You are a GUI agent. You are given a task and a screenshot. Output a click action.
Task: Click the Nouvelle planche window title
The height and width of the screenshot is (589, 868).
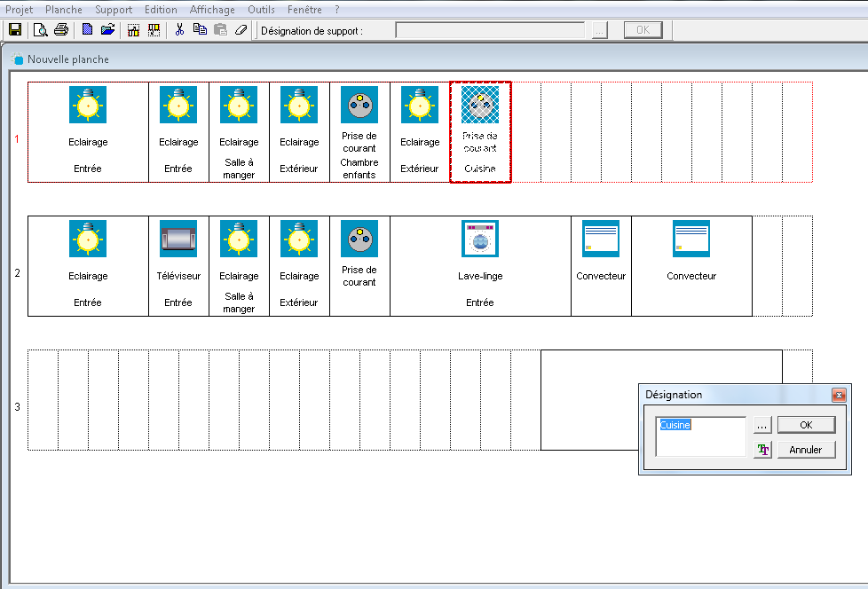point(68,59)
